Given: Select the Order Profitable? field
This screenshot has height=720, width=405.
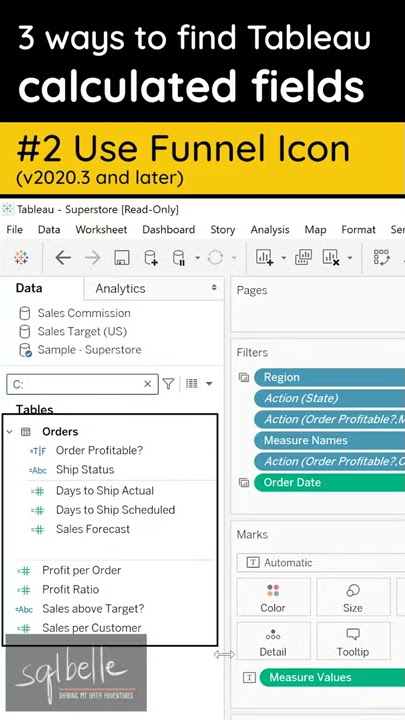Looking at the screenshot, I should 99,450.
